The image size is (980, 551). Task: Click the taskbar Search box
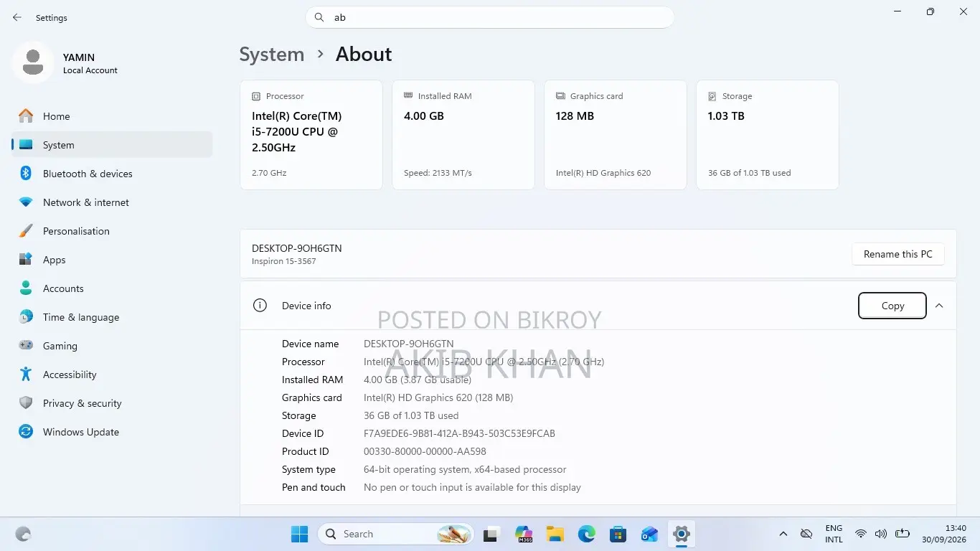397,534
